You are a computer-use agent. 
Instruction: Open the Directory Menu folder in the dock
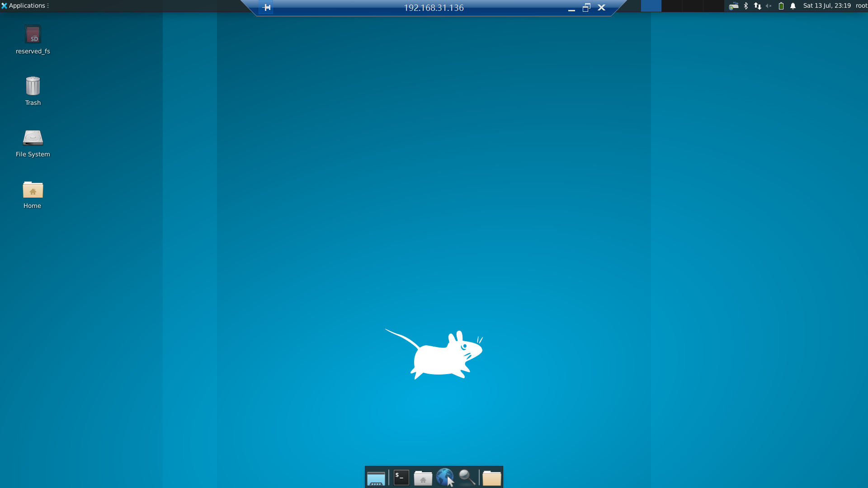point(491,478)
